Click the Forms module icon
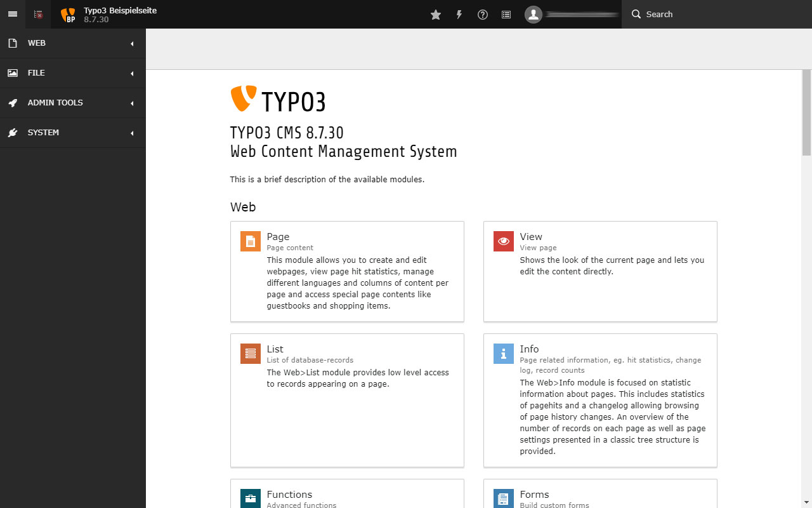The image size is (812, 508). tap(504, 498)
